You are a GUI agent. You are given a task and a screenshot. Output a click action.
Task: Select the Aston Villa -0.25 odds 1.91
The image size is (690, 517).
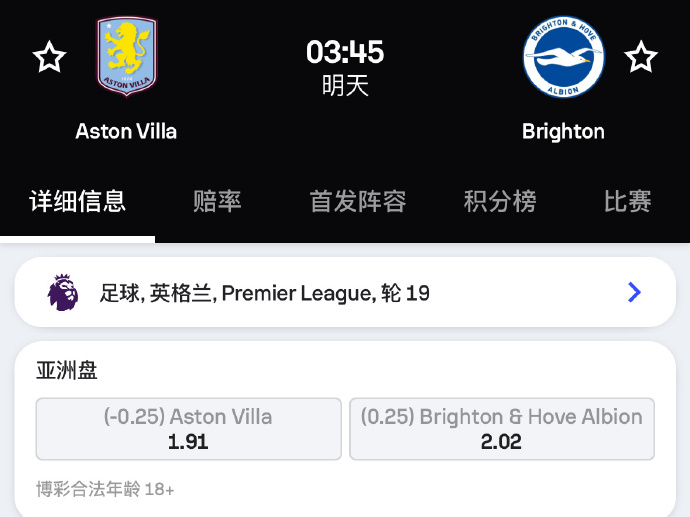188,429
